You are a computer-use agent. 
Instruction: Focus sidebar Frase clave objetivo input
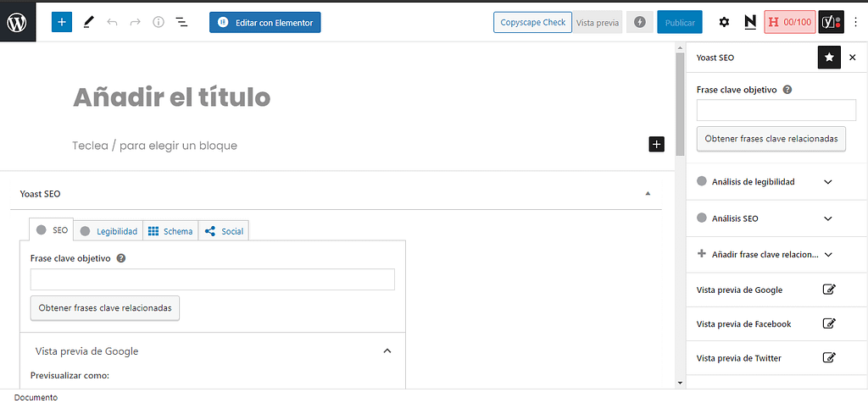(776, 110)
